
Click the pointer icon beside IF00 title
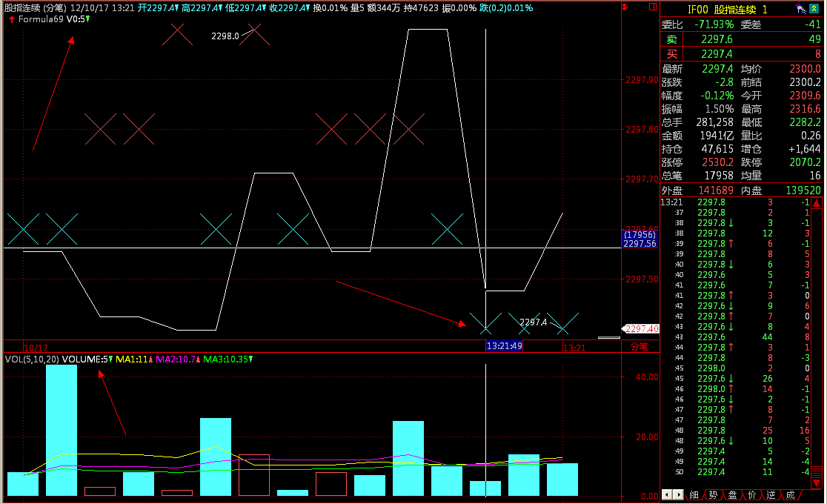pyautogui.click(x=800, y=10)
